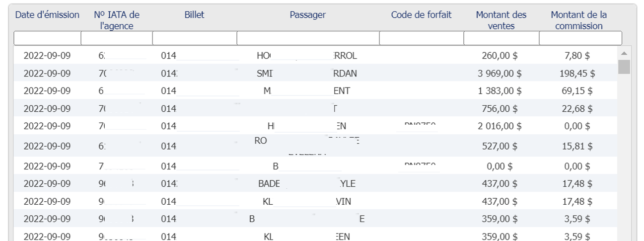Focus the Code de forfait filter field

[x=421, y=38]
